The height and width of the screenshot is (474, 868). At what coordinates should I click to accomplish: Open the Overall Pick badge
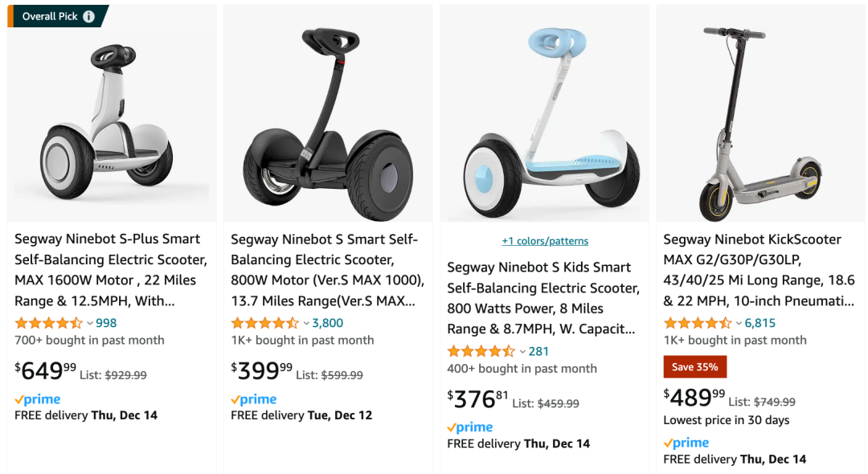[x=50, y=16]
